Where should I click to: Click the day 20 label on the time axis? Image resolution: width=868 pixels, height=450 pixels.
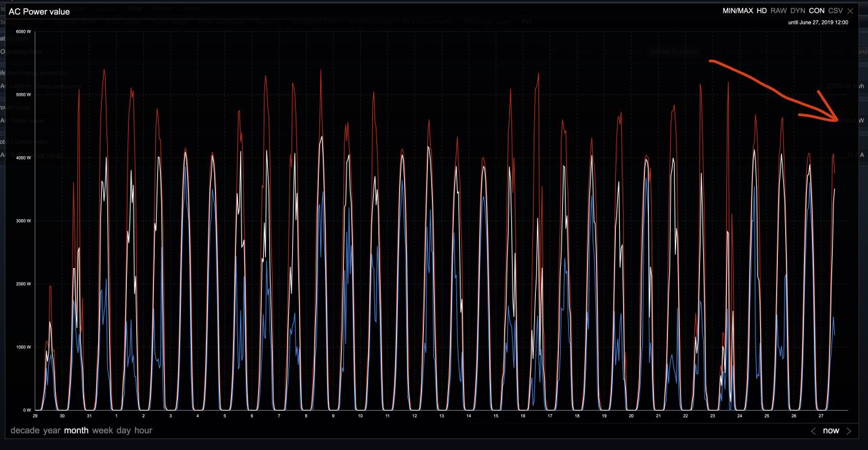pyautogui.click(x=631, y=415)
